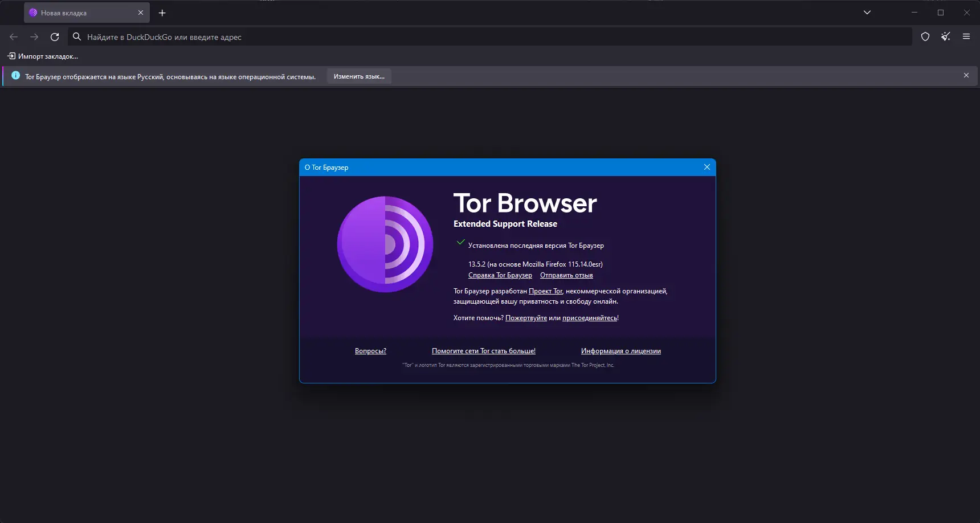The image size is (980, 523).
Task: Open 'Проект Tor' link
Action: [x=545, y=291]
